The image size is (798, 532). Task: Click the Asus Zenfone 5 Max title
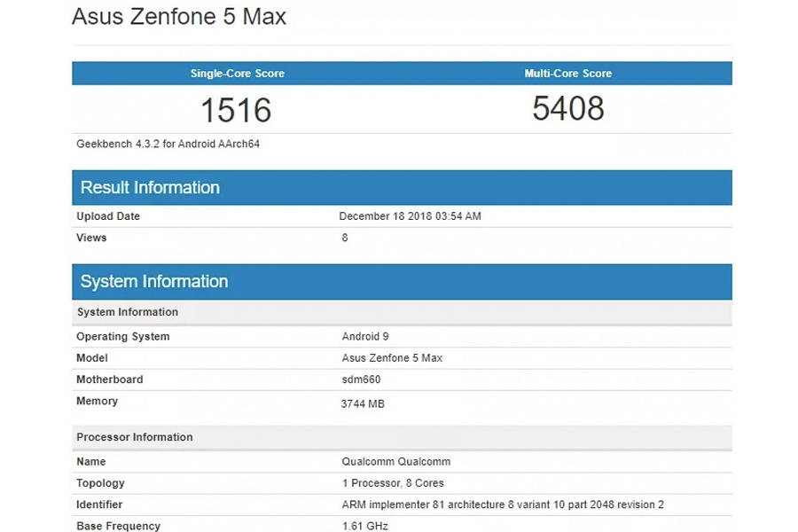(x=178, y=16)
